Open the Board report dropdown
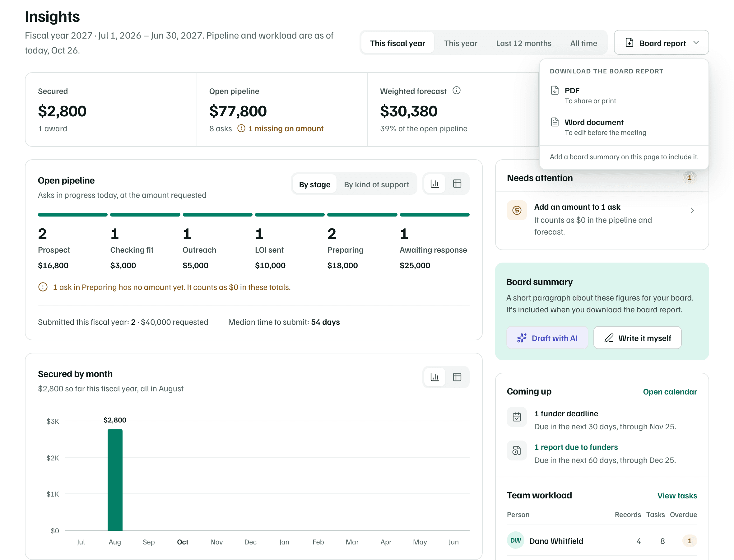 point(661,43)
